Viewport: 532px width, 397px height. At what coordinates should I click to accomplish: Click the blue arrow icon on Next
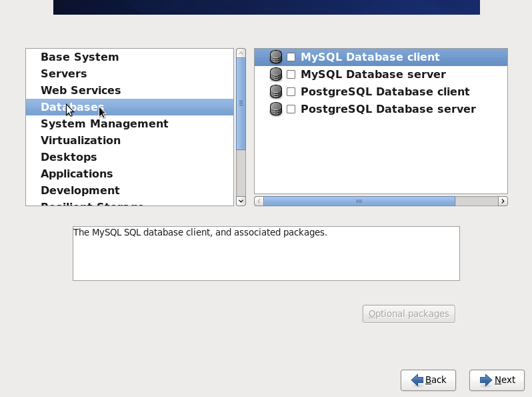click(x=486, y=380)
